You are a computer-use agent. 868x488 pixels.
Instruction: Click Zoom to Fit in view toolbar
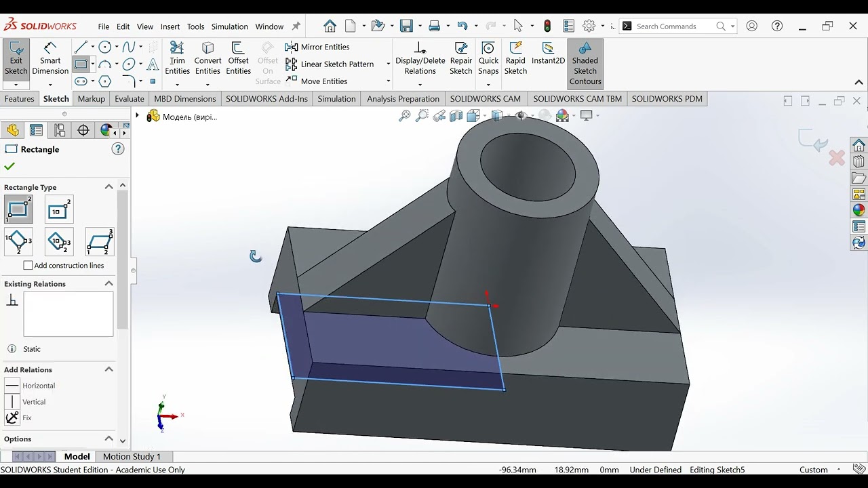click(x=404, y=116)
